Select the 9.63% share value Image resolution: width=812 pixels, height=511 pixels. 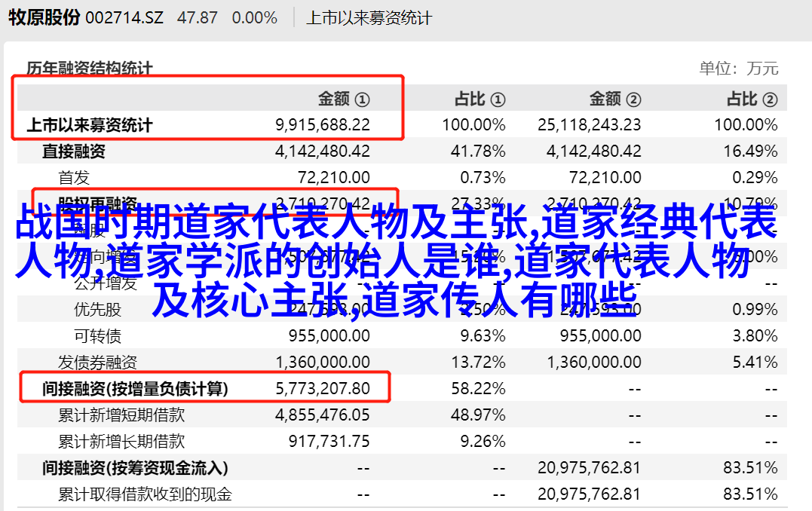point(483,336)
